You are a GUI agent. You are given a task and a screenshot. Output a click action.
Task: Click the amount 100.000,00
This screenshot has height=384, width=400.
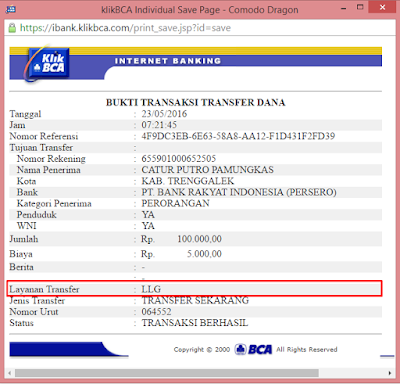(199, 239)
